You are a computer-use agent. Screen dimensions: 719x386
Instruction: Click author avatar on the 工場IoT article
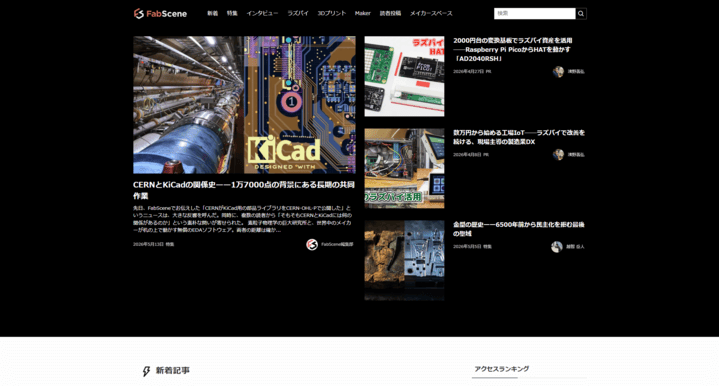click(558, 154)
